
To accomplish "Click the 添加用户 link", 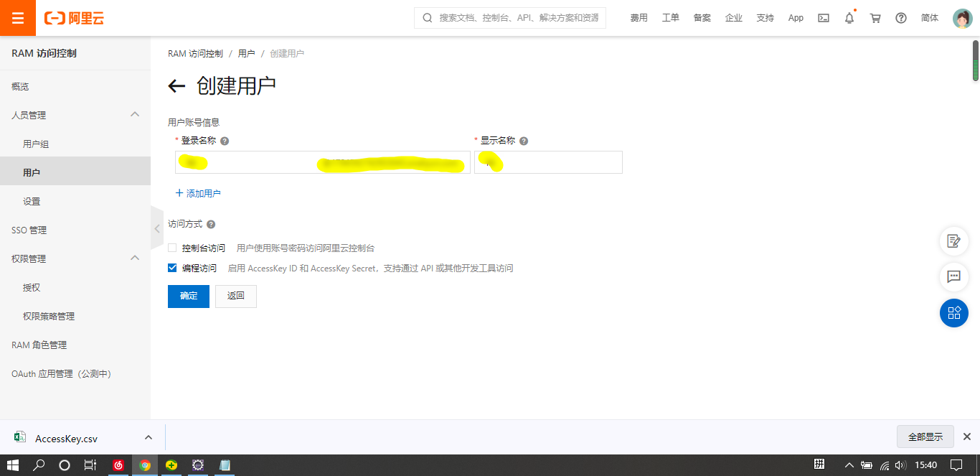I will coord(198,193).
